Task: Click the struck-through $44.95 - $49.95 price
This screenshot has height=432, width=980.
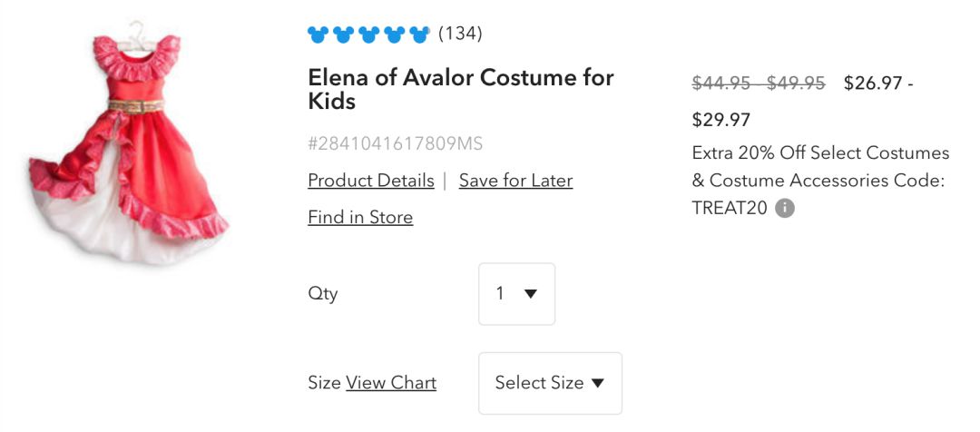Action: coord(759,83)
